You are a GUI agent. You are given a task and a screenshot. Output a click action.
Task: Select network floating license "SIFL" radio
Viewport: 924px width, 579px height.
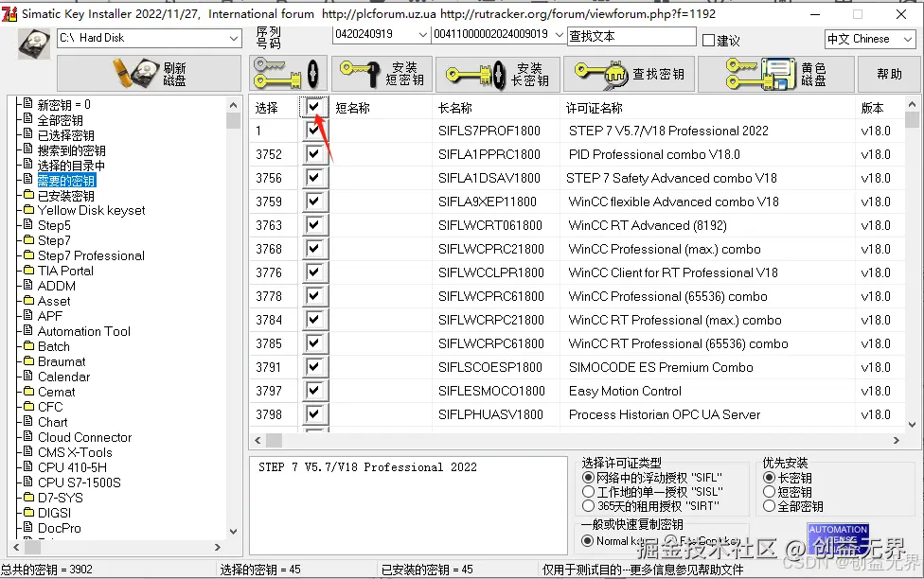pos(588,477)
